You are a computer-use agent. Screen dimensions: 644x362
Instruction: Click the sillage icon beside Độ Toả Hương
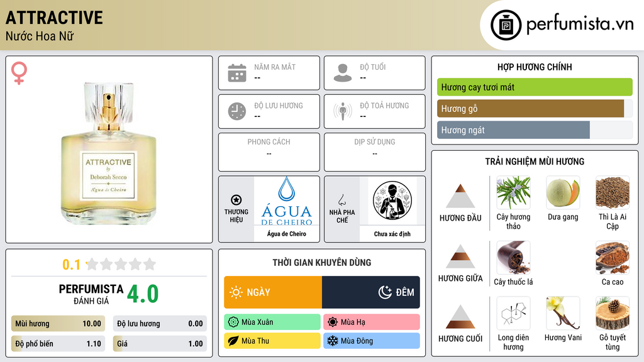click(343, 111)
